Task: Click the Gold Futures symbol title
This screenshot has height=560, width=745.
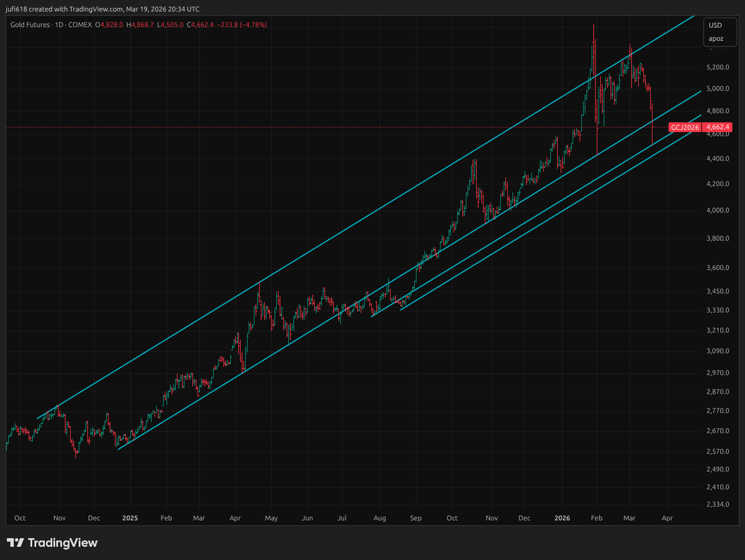Action: click(x=50, y=25)
